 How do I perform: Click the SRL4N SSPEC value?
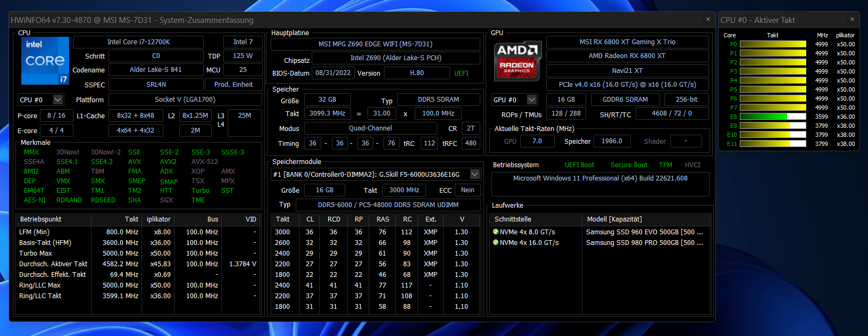[156, 85]
